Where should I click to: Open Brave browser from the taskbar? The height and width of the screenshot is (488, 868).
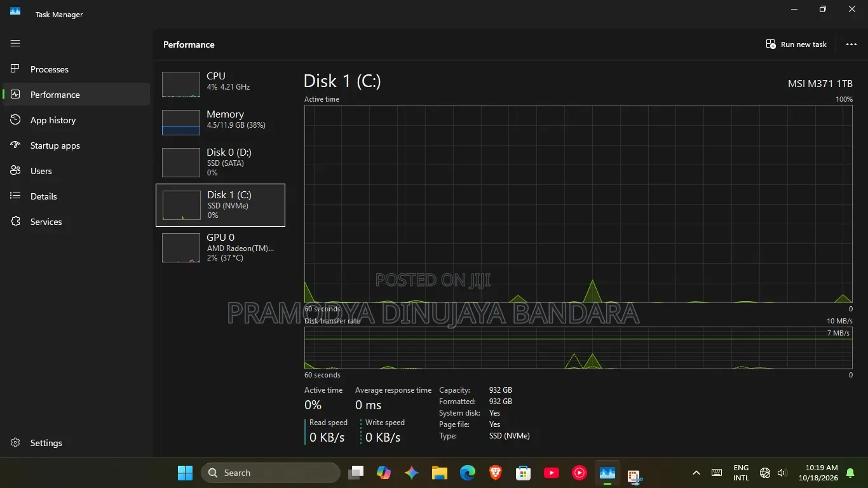[x=496, y=473]
